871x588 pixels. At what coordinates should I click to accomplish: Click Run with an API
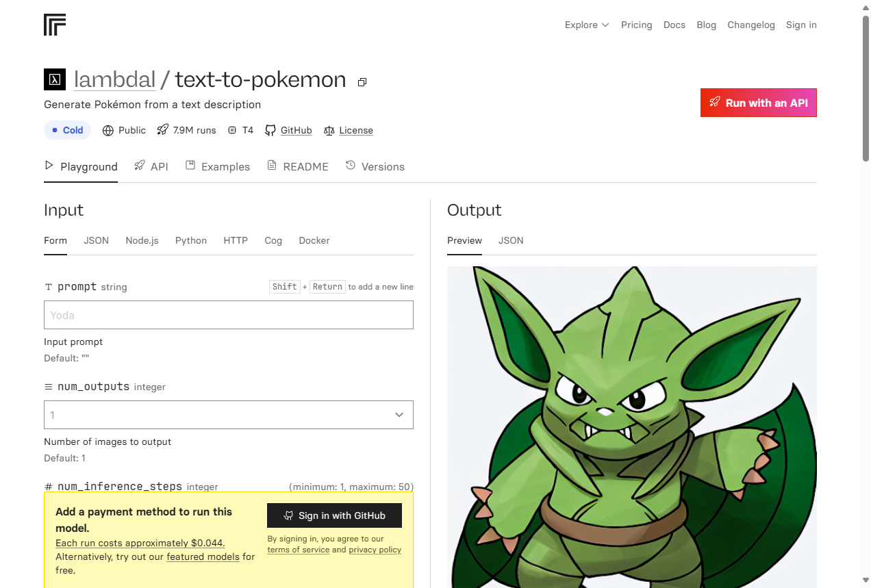click(758, 103)
